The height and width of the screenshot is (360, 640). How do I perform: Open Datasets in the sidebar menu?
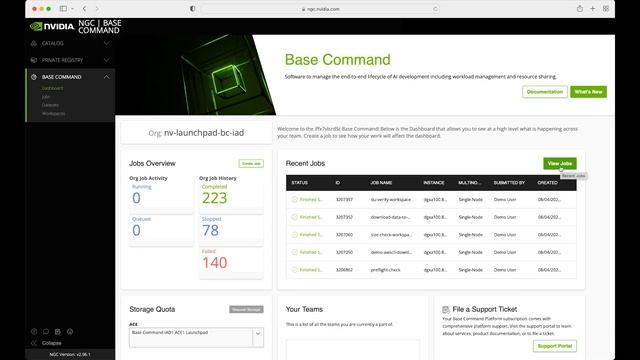[50, 105]
